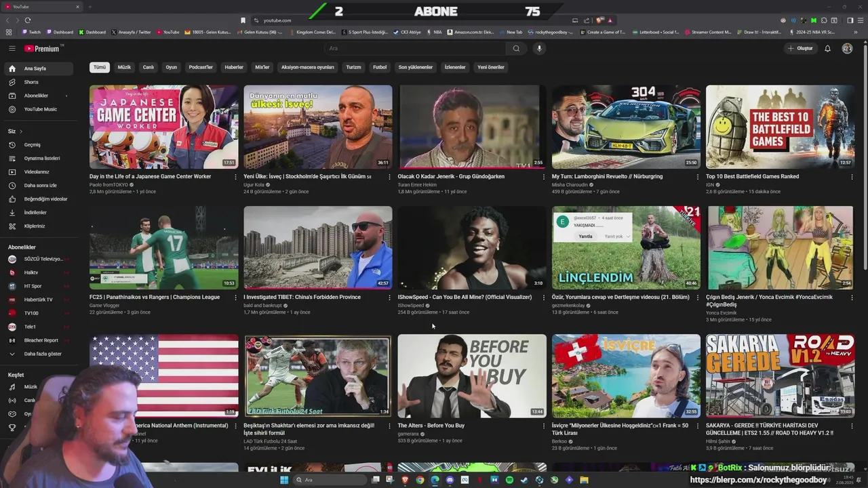The image size is (868, 488).
Task: Click the YouTube search input field
Action: click(x=415, y=48)
